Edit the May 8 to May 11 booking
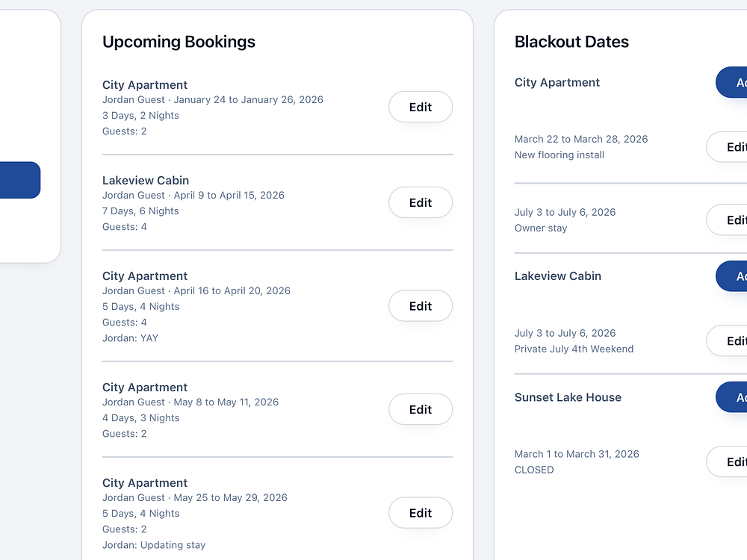This screenshot has width=747, height=560. (x=420, y=409)
